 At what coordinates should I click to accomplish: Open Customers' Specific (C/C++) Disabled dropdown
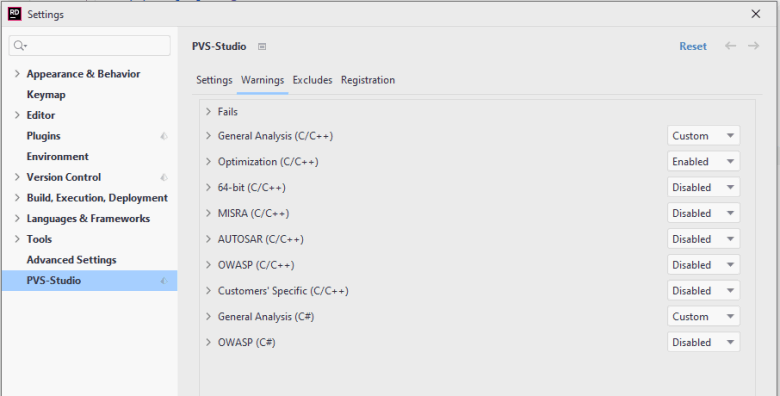click(703, 291)
